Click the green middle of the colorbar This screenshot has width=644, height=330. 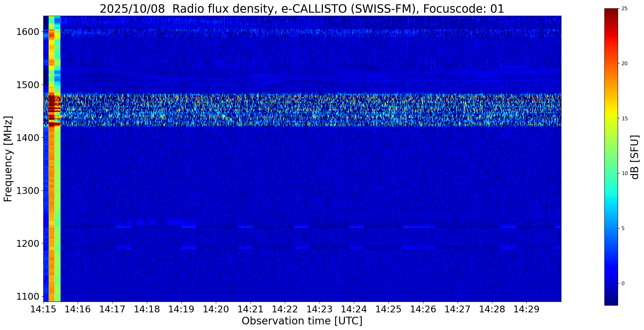611,157
